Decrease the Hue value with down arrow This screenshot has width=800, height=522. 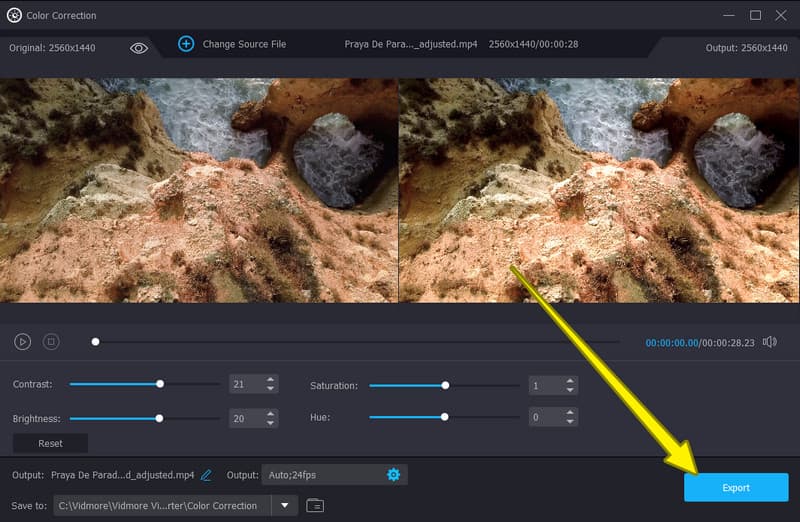tap(570, 422)
